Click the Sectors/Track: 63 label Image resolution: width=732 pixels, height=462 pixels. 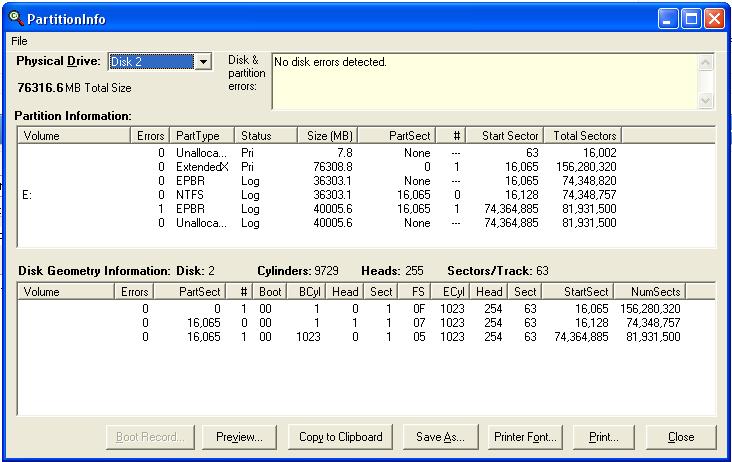click(498, 271)
